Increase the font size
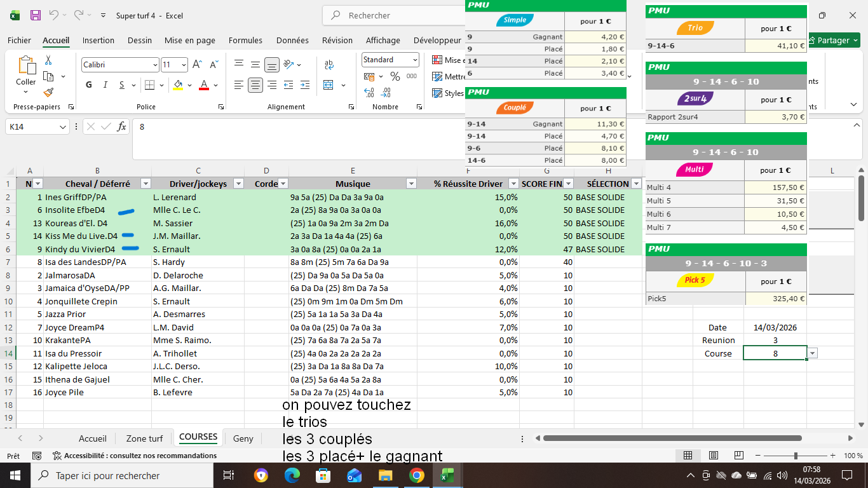 (x=197, y=65)
